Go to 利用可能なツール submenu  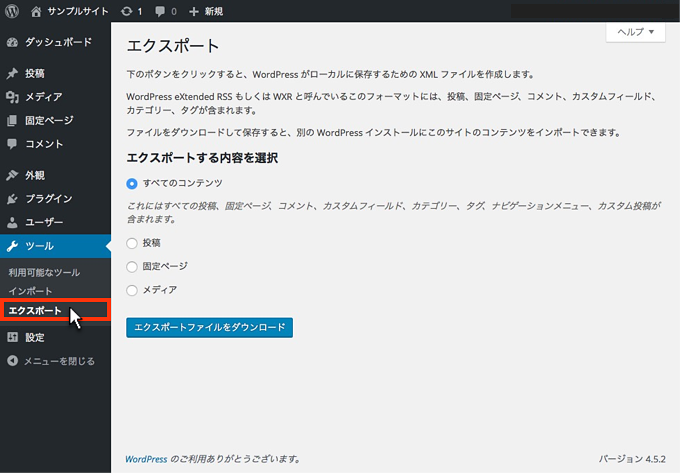[x=44, y=273]
